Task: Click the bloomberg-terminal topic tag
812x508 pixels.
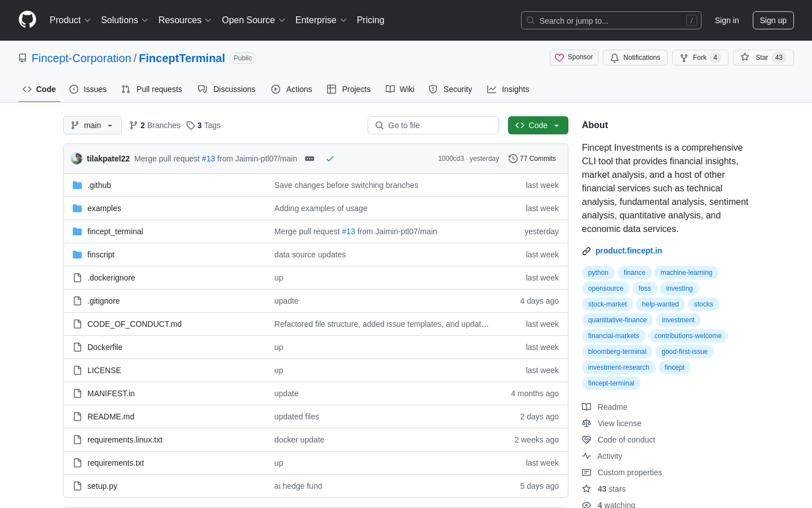Action: (617, 352)
